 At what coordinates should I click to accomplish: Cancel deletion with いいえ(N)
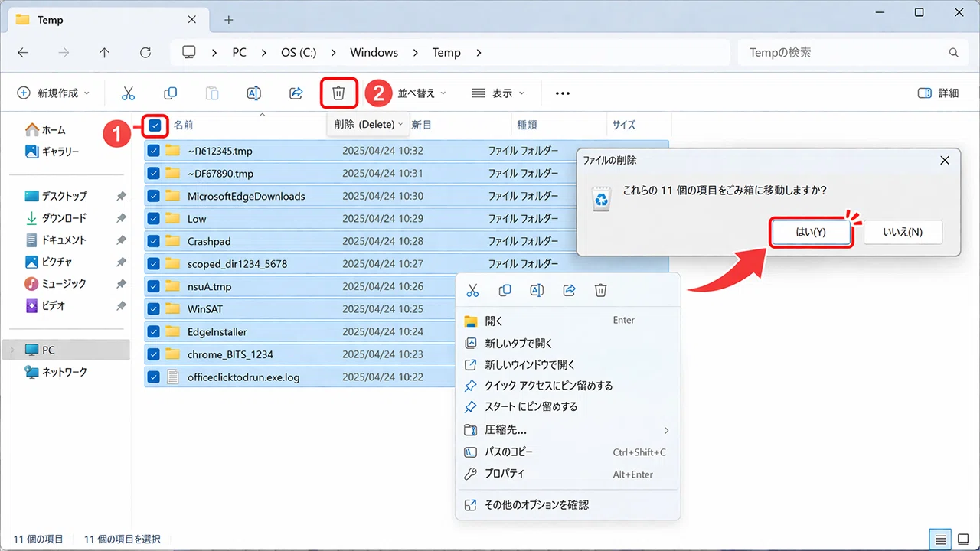point(903,233)
